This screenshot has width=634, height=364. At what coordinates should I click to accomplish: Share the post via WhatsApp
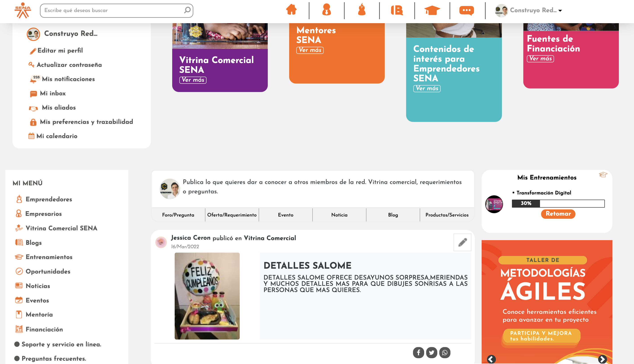tap(445, 352)
